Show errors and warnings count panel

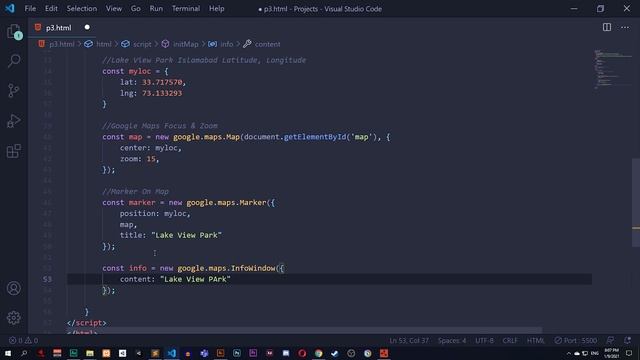[x=23, y=340]
